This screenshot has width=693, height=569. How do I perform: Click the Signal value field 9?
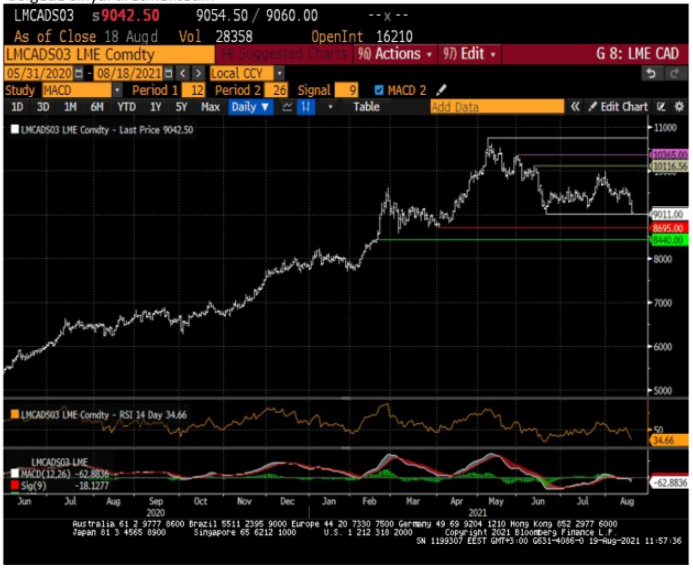(x=346, y=90)
